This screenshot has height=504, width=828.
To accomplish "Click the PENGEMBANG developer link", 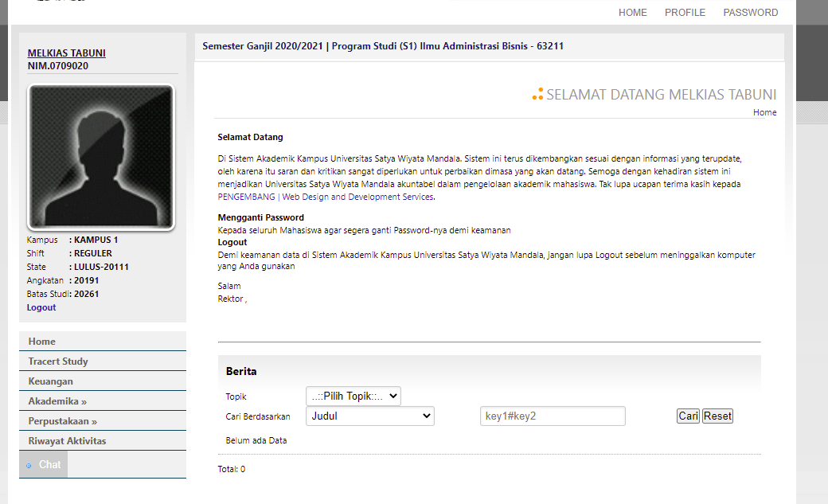I will 246,197.
